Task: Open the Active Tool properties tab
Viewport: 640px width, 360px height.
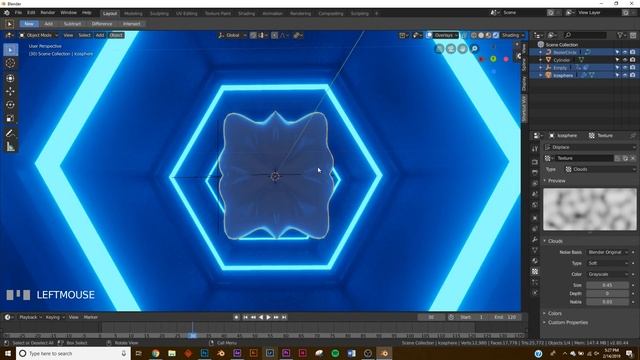Action: point(535,149)
